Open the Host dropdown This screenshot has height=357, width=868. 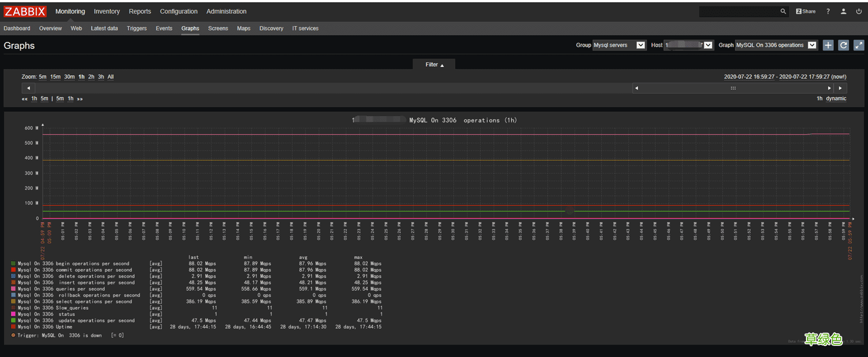point(688,45)
